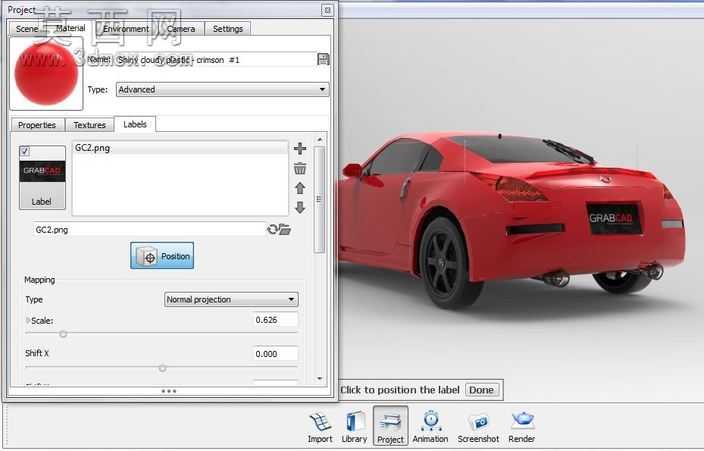Click scroll-down arrow in labels panel
704x451 pixels.
[319, 379]
